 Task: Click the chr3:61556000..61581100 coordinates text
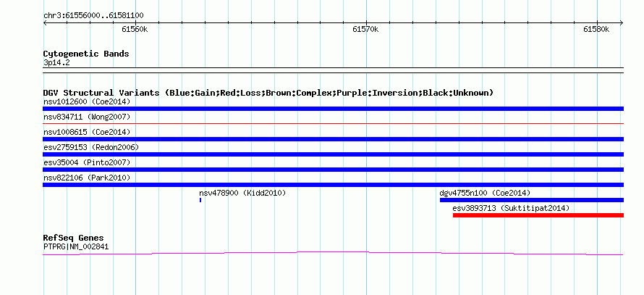93,16
